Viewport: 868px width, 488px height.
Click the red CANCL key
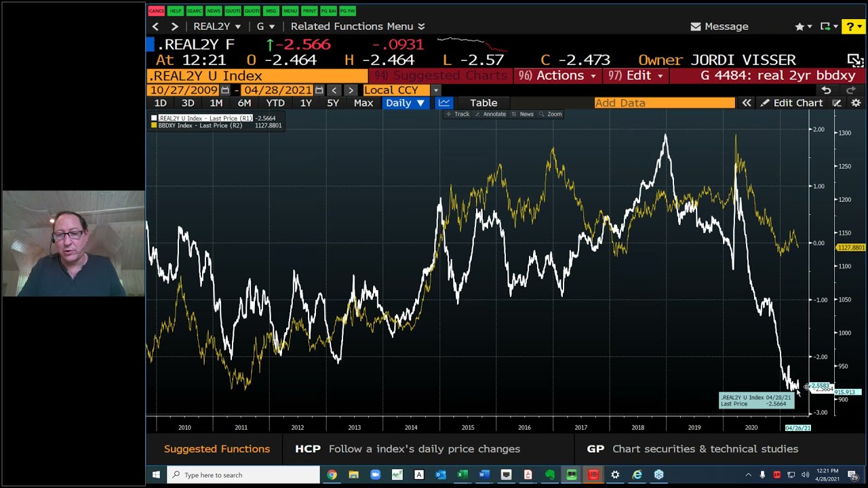point(156,11)
